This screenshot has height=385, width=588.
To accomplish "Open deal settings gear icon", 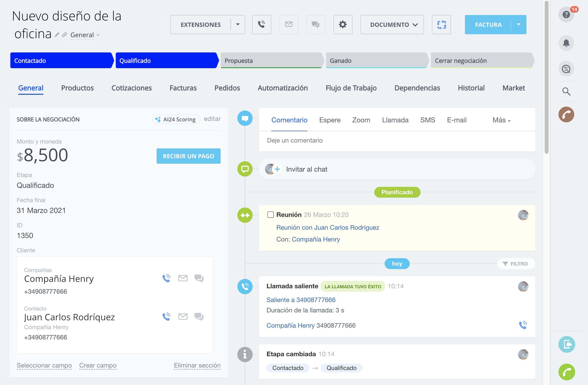I will [x=343, y=24].
